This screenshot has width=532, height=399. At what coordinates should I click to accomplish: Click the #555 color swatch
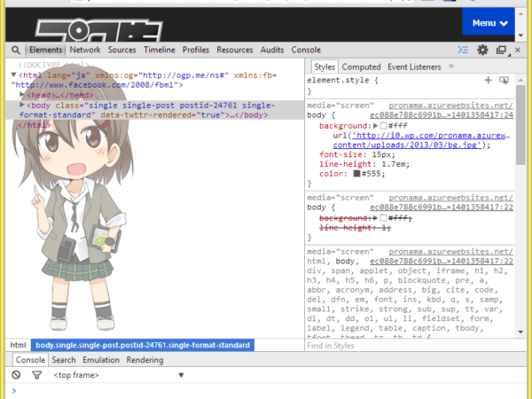[x=356, y=174]
